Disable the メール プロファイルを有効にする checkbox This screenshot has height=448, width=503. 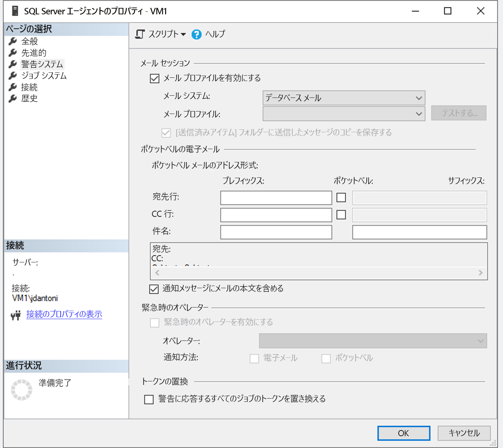pos(154,78)
